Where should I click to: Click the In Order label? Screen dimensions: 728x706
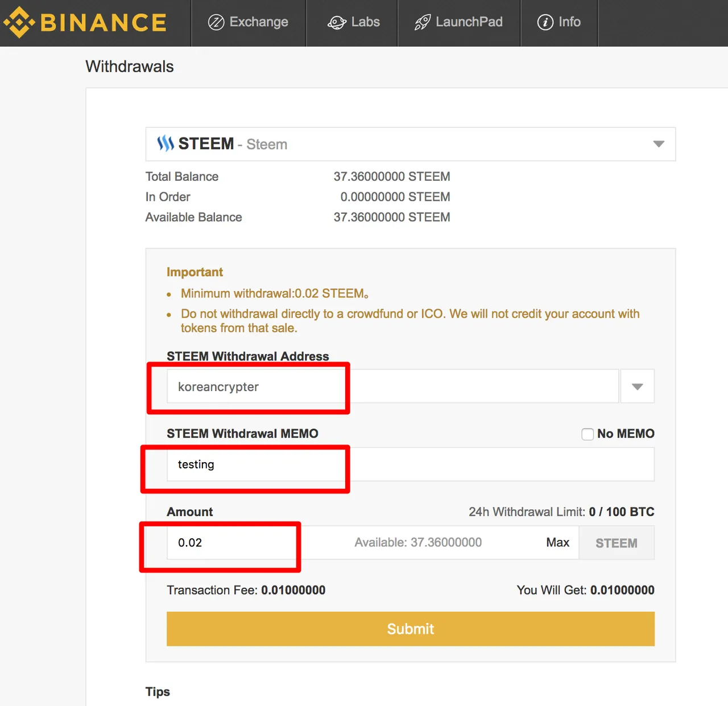tap(168, 197)
